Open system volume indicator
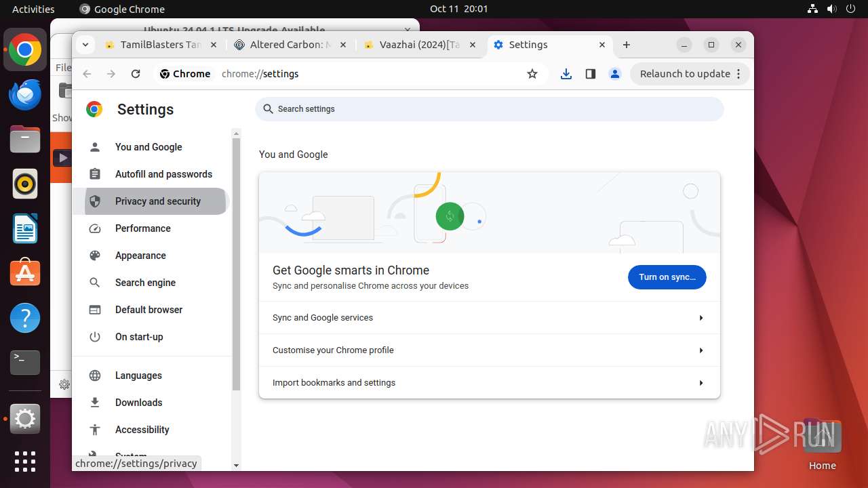 (832, 9)
